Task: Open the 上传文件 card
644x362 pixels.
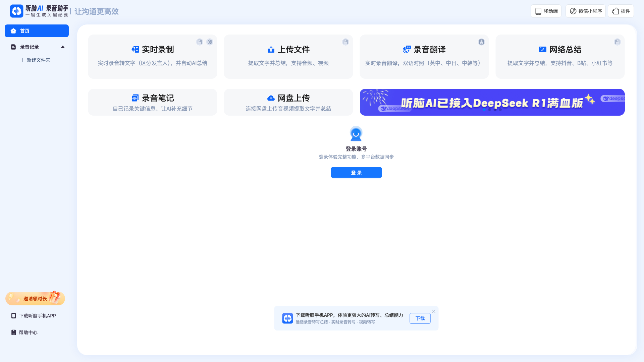Action: coord(288,57)
